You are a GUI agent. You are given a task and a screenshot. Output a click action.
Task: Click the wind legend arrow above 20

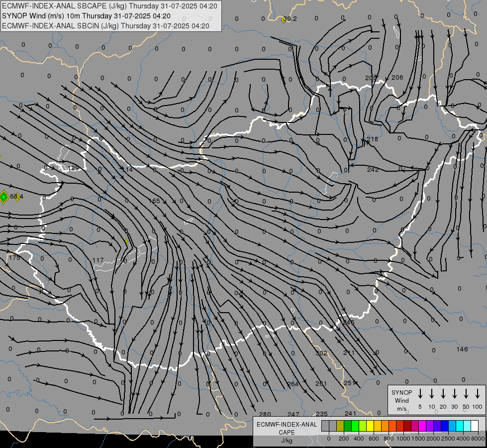point(443,393)
